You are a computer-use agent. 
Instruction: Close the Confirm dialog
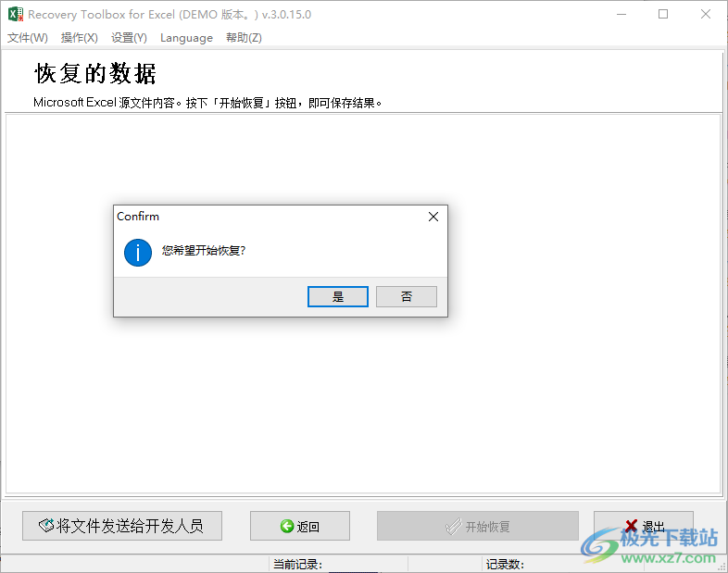[433, 217]
